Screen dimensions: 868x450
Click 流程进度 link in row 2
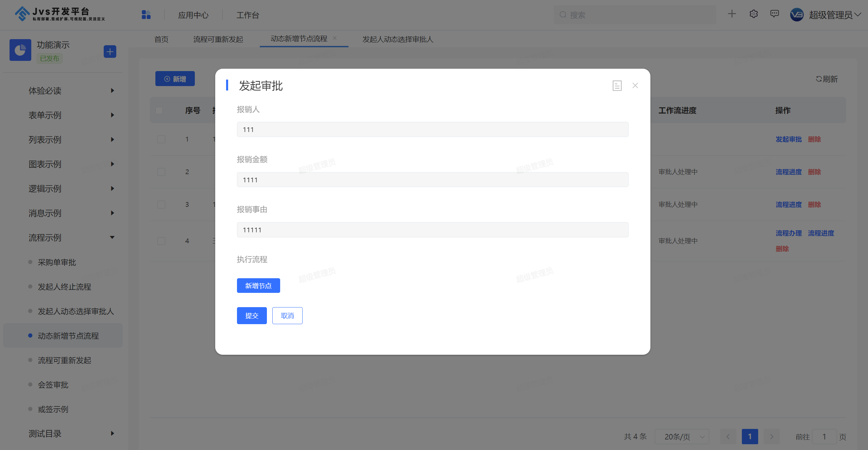click(x=788, y=172)
